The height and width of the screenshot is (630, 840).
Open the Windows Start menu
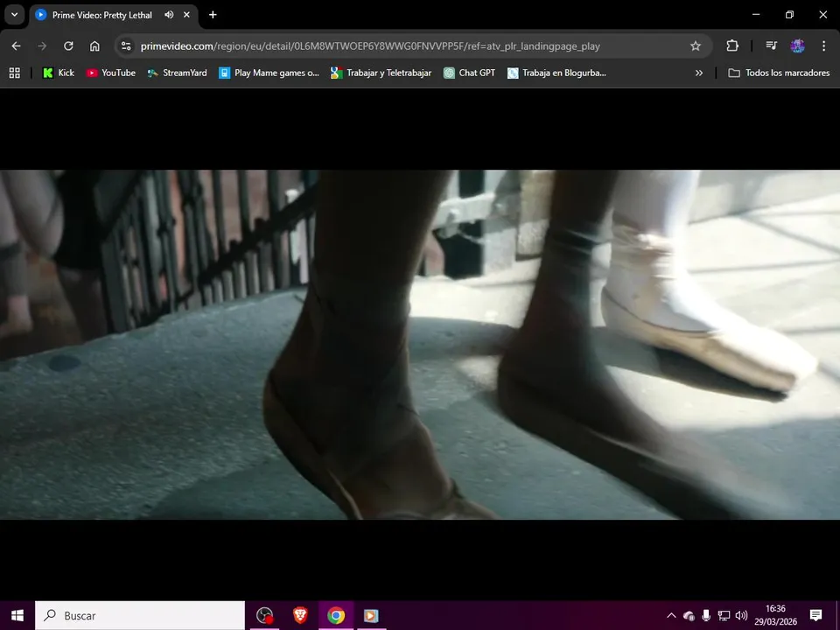(x=17, y=615)
